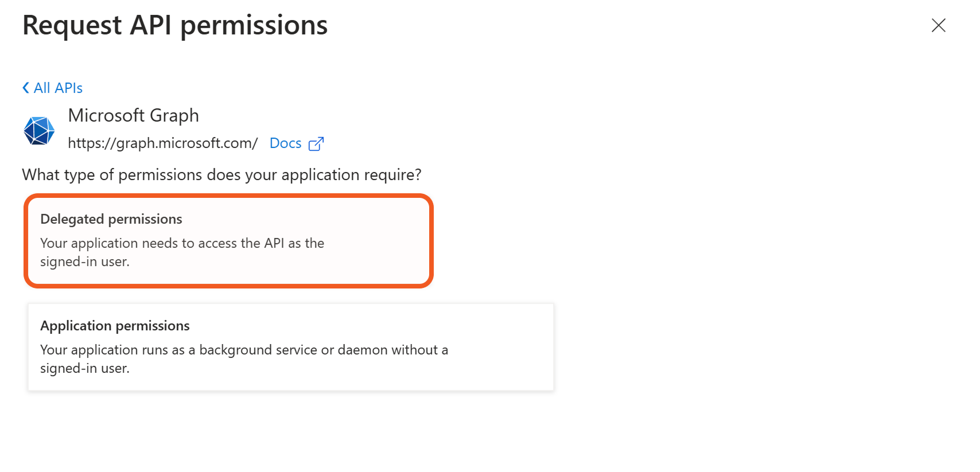Click the external link icon after Docs
Image resolution: width=980 pixels, height=472 pixels.
coord(316,143)
